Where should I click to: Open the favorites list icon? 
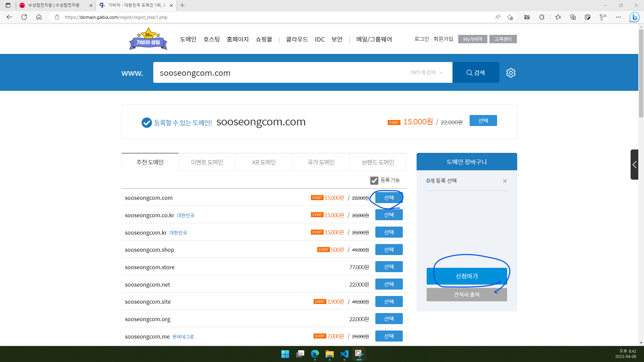point(558,17)
